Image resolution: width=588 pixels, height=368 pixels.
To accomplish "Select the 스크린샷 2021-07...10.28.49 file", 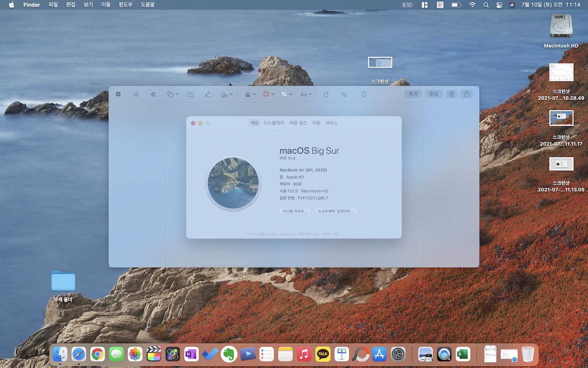I will pyautogui.click(x=561, y=82).
